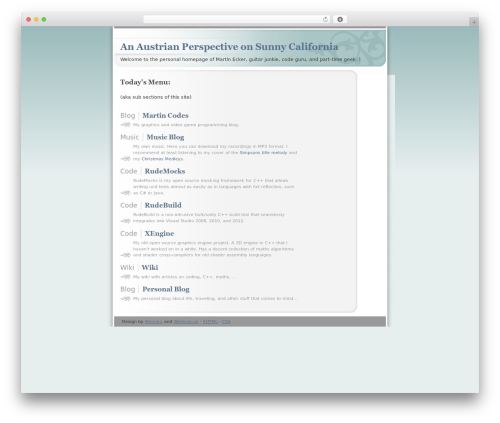The width and height of the screenshot is (500, 423).
Task: Click the flourish icon beside RudeBuild description
Action: 126,221
